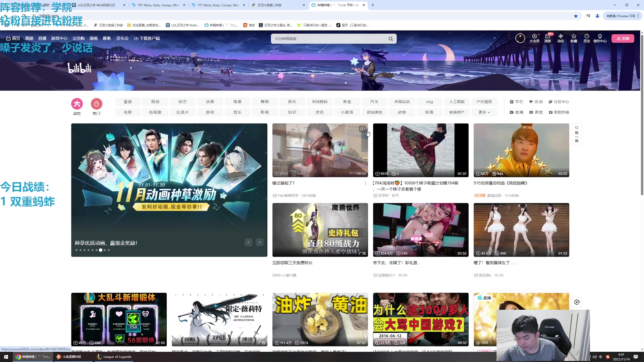The width and height of the screenshot is (644, 362).
Task: Advance the banner carousel with the right arrow
Action: [260, 242]
